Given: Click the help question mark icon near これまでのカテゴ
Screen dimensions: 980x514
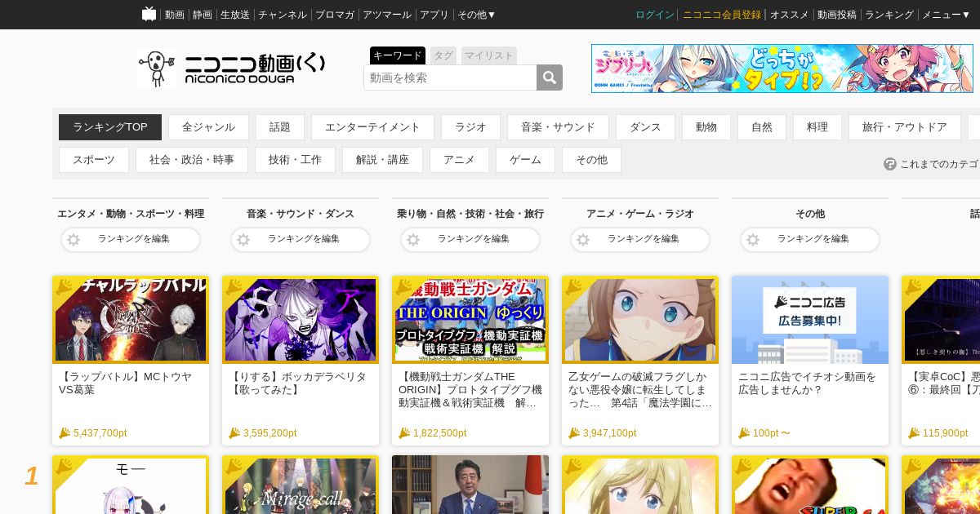Looking at the screenshot, I should coord(890,164).
